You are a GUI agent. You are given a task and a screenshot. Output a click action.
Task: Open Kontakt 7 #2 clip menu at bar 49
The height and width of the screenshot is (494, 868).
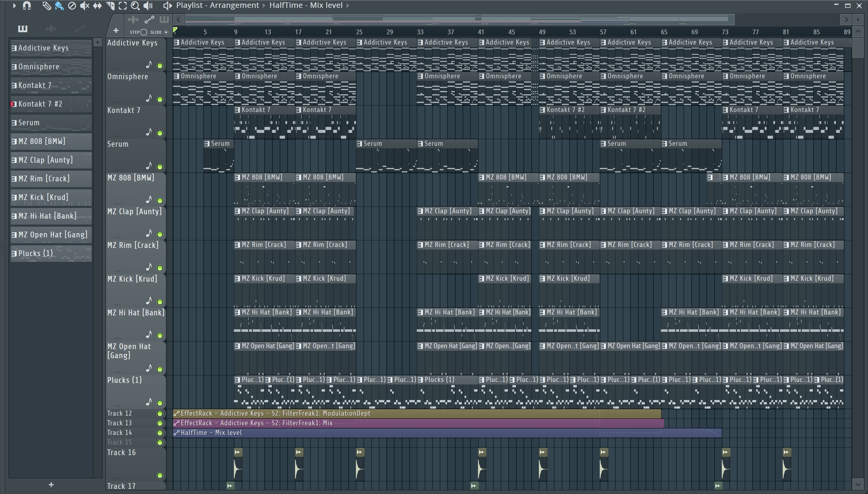coord(542,110)
